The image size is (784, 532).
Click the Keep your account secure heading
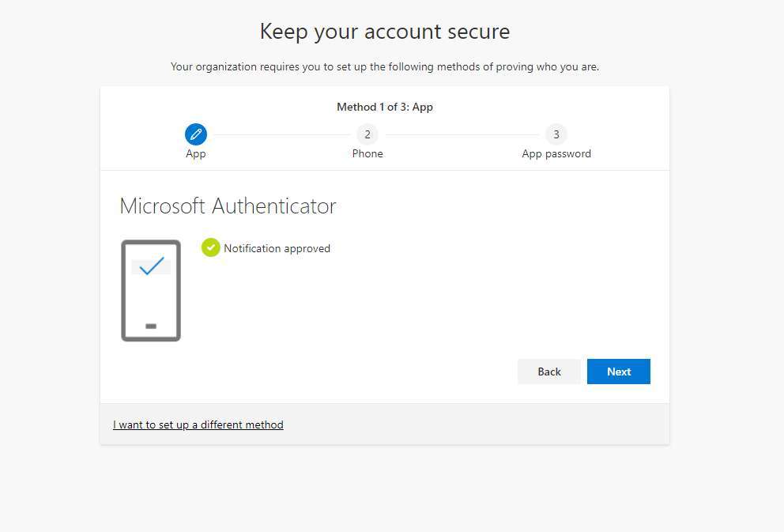(x=385, y=32)
